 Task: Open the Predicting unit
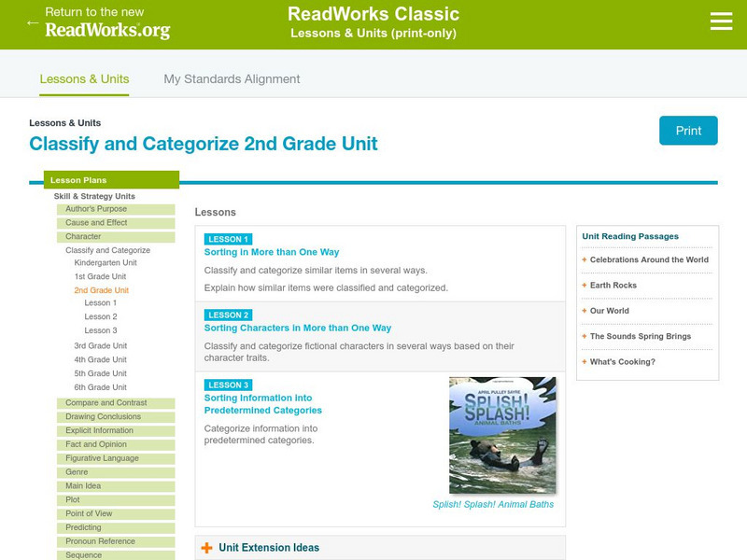coord(116,527)
